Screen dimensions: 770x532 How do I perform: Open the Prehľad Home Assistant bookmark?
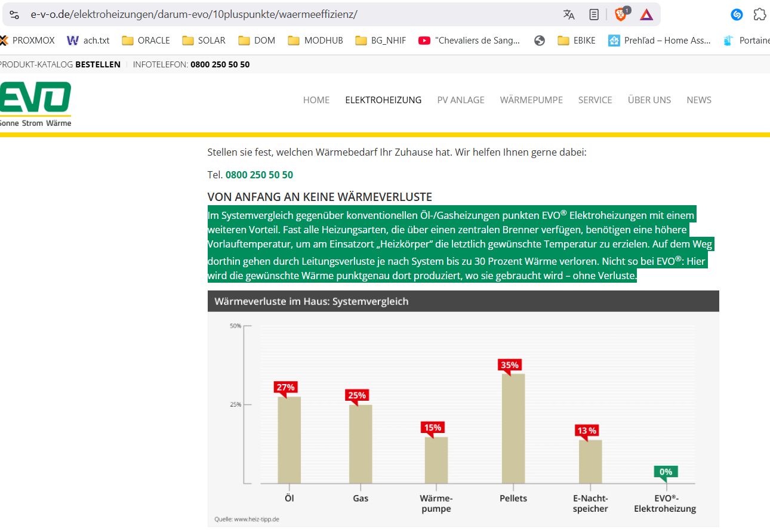[x=660, y=41]
